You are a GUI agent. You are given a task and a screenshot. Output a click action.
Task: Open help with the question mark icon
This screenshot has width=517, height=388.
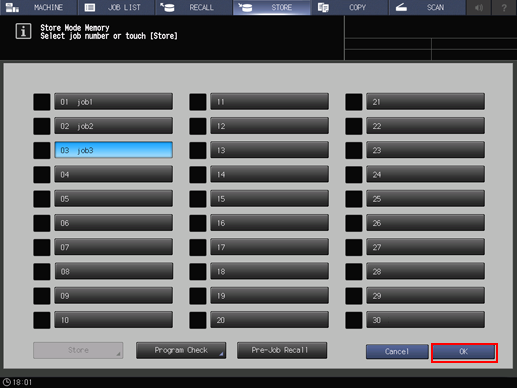pos(504,7)
